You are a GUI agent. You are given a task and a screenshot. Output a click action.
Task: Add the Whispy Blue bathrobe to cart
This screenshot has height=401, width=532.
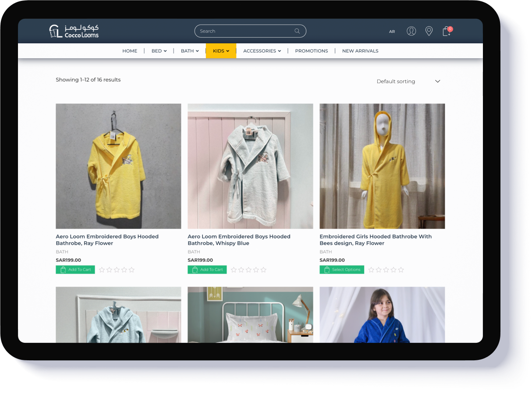[x=207, y=270]
